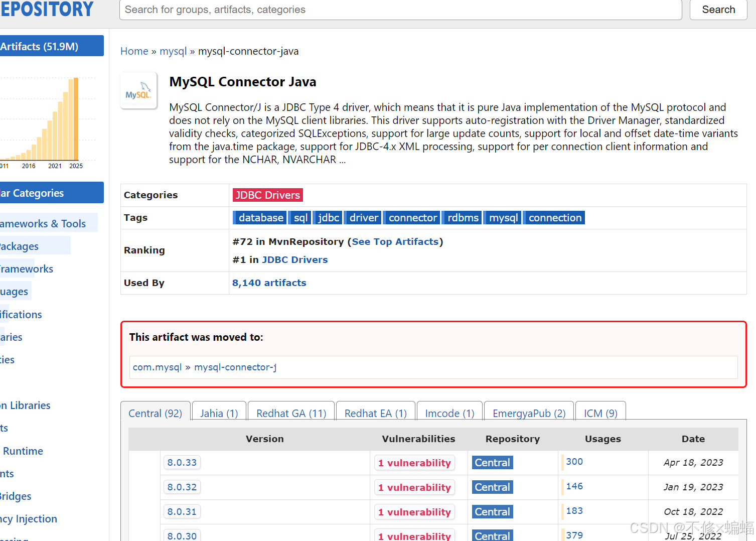Switch to the Central (92) tab
The image size is (756, 541).
156,413
